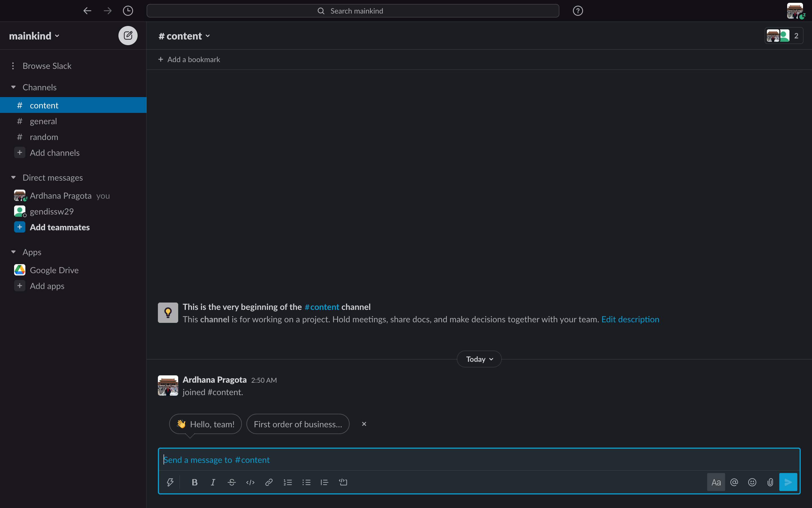The width and height of the screenshot is (812, 508).
Task: Switch to the general channel
Action: click(x=73, y=121)
